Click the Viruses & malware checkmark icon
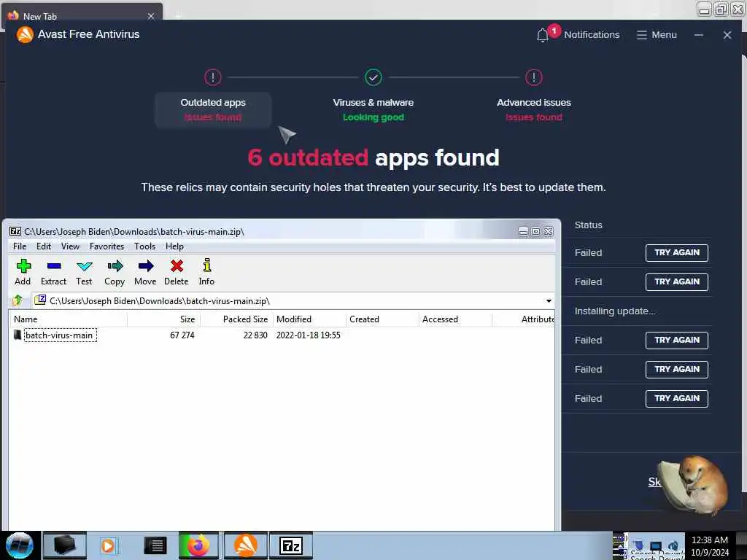 click(x=373, y=77)
